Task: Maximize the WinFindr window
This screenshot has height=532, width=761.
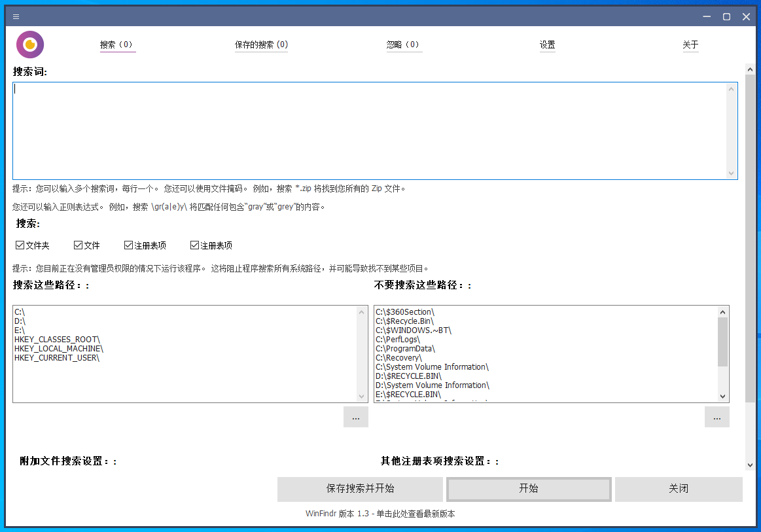Action: [x=726, y=16]
